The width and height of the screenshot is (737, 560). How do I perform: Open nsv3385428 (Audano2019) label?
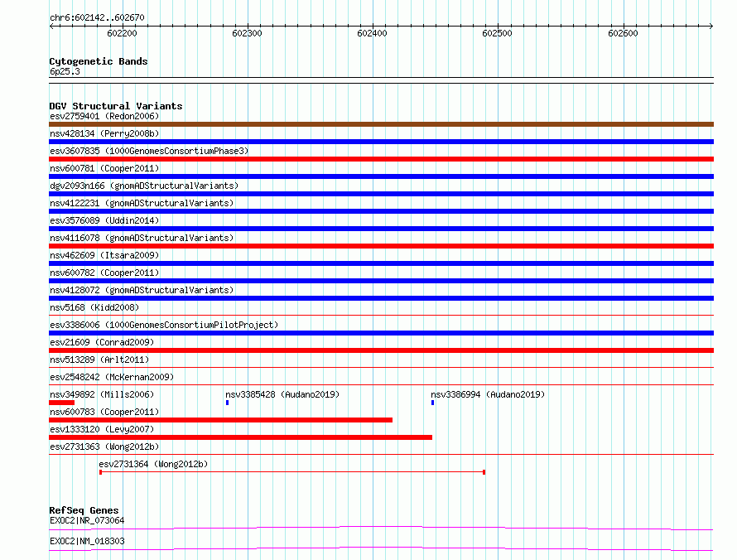pos(282,394)
